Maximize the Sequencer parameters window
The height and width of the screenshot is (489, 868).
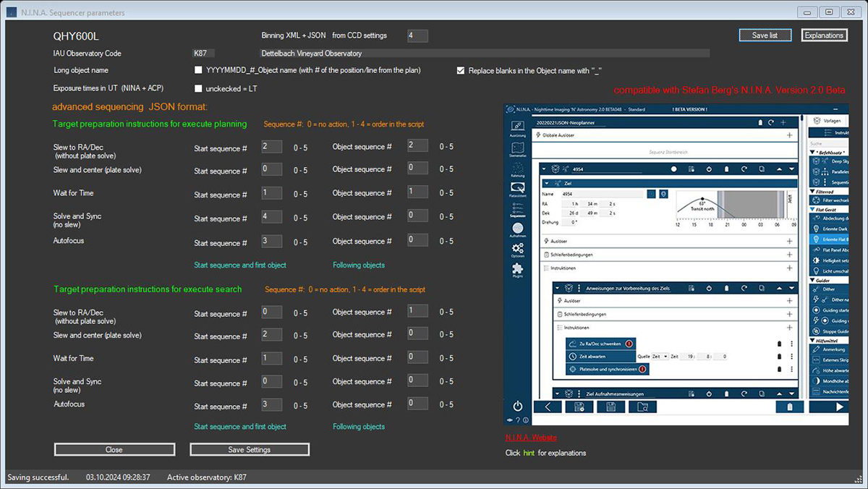829,12
